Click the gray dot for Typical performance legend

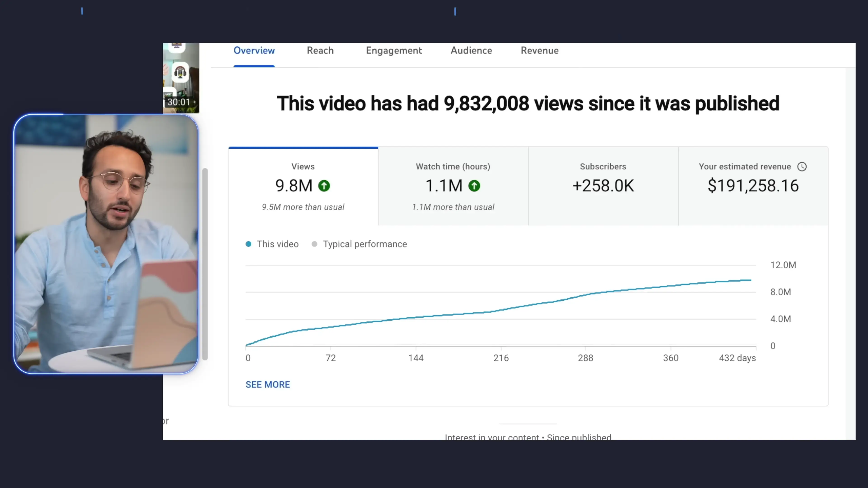(314, 244)
